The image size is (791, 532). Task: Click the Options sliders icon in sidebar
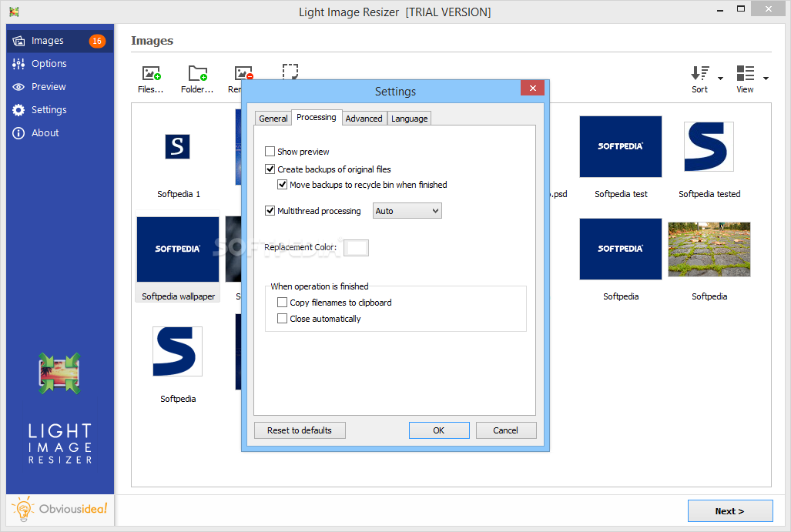click(x=18, y=64)
